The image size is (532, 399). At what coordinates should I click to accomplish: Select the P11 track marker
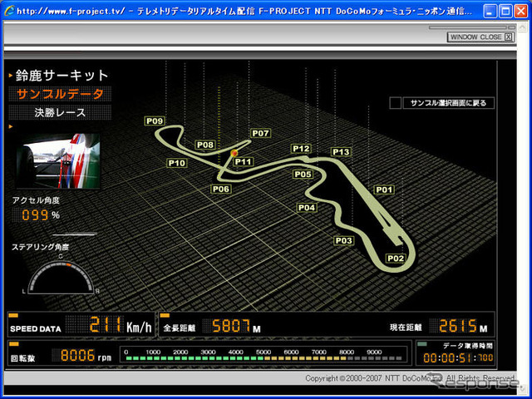(x=244, y=162)
